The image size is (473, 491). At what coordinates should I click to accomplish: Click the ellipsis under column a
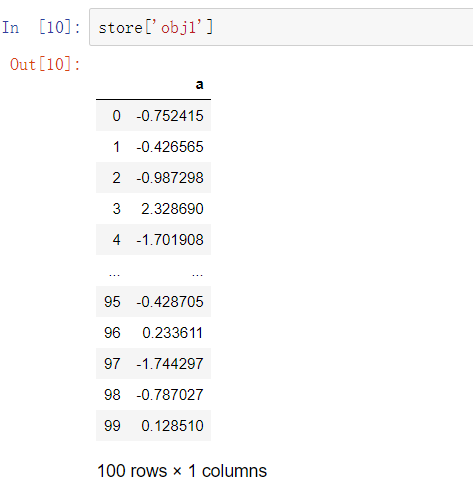click(197, 275)
